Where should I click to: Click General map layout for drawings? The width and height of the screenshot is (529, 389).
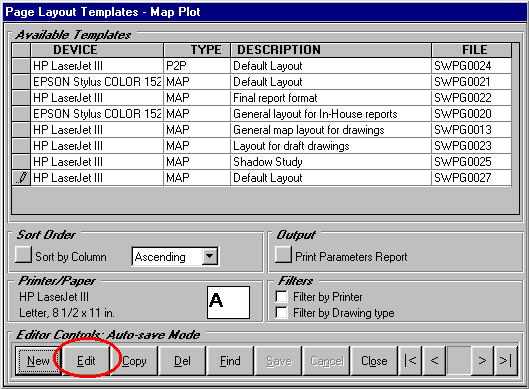[331, 130]
